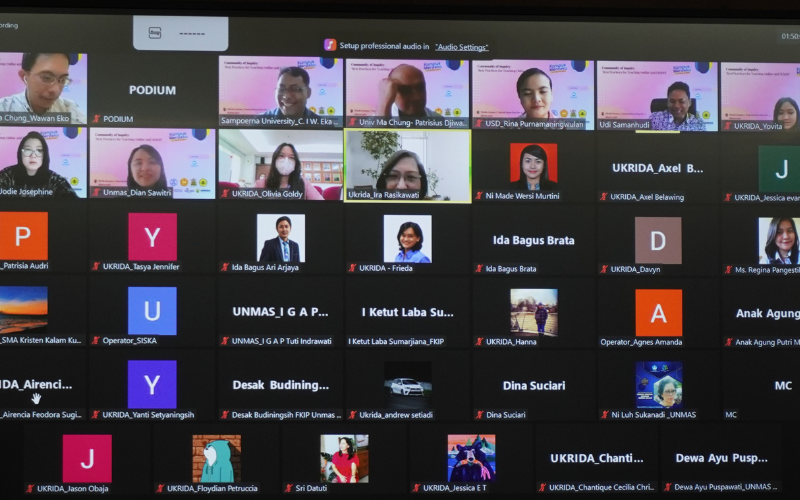Select the Chung_Wawan Eko video tile
The width and height of the screenshot is (800, 500).
pos(43,88)
